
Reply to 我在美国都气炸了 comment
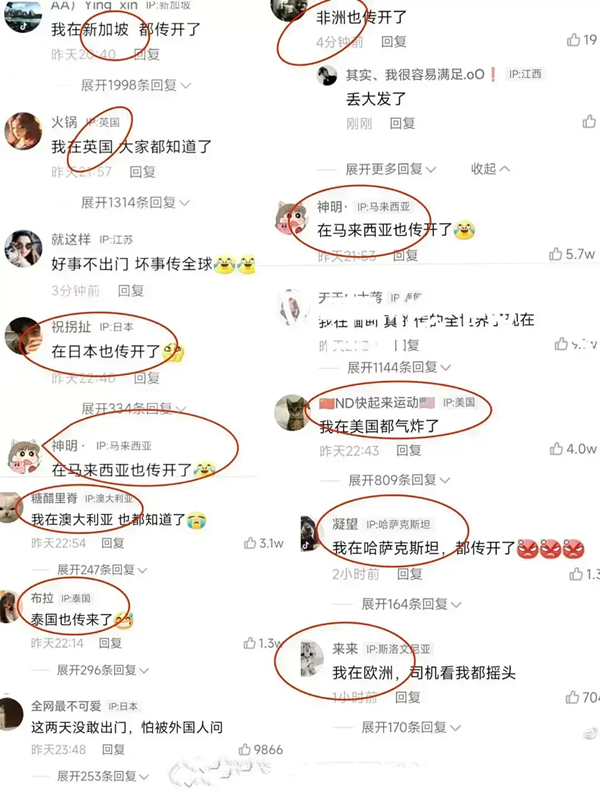[409, 451]
